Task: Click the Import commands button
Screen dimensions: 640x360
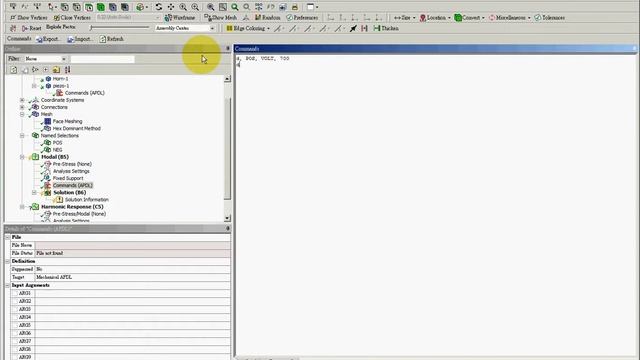Action: pos(80,39)
